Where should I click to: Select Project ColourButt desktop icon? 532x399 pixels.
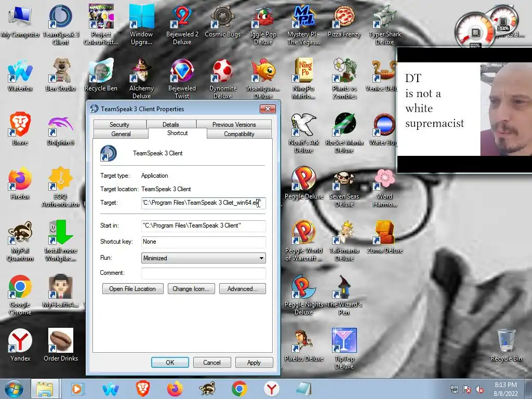pos(101,24)
